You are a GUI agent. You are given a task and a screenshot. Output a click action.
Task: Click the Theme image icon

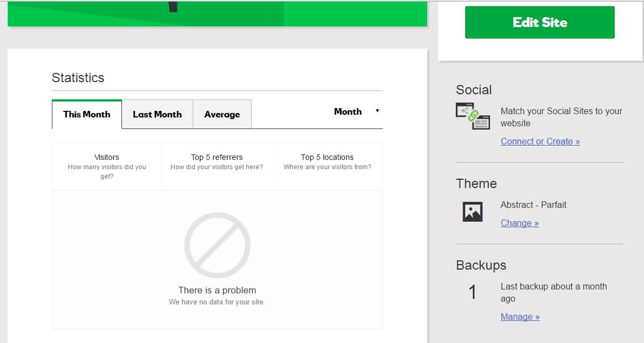472,212
